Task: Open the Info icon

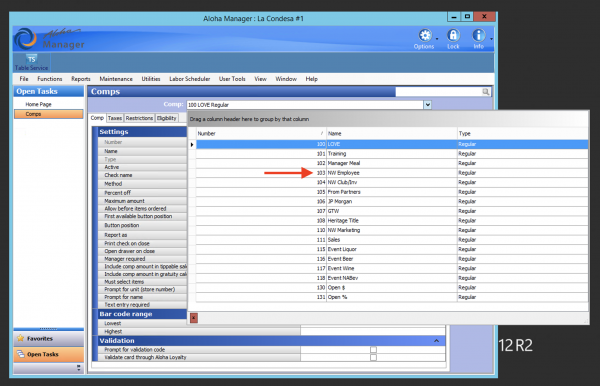Action: pyautogui.click(x=478, y=36)
